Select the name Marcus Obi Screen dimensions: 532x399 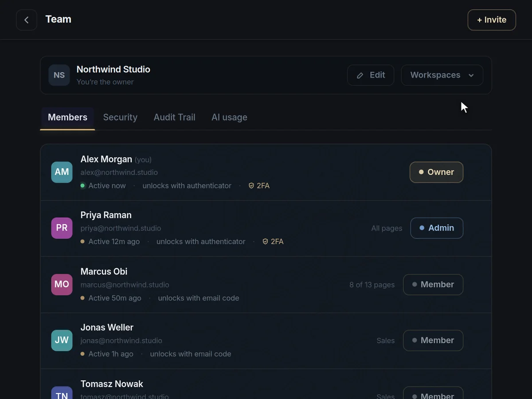click(x=104, y=271)
